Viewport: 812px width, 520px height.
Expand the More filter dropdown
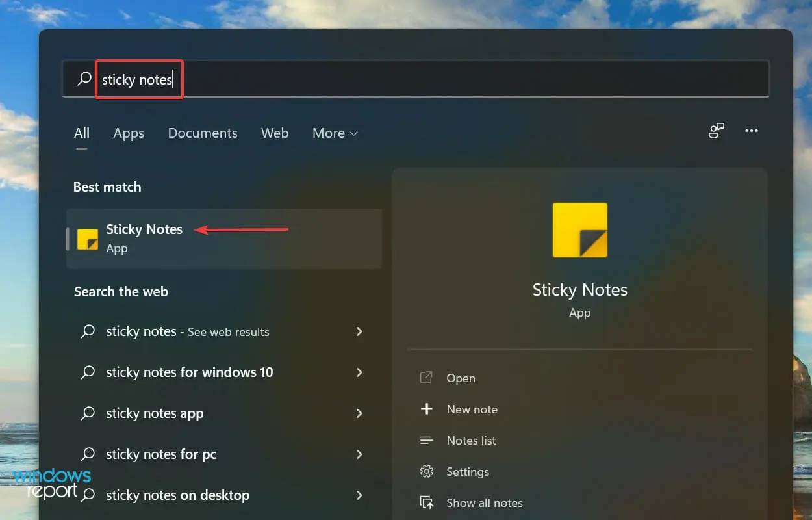[335, 133]
